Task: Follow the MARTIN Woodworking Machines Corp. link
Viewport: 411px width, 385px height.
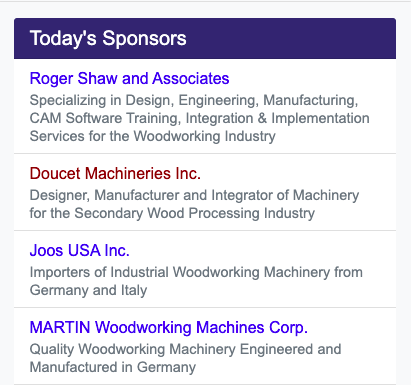Action: 168,327
